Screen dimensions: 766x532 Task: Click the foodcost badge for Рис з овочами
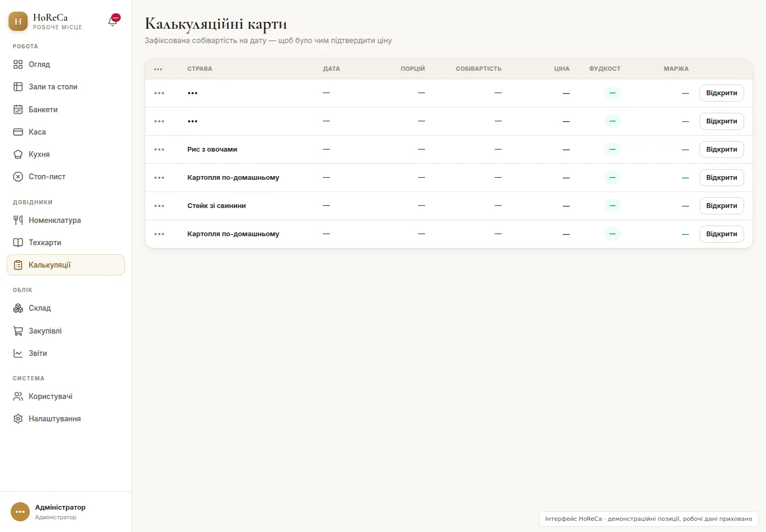click(x=612, y=149)
